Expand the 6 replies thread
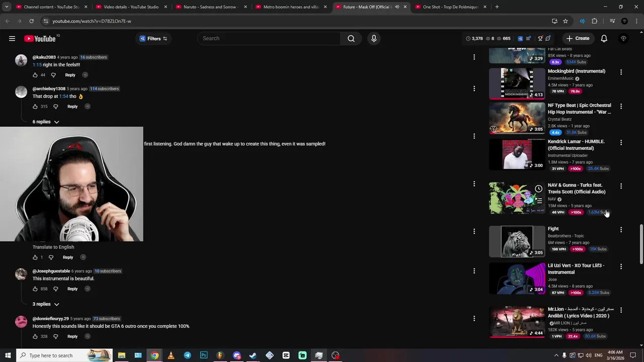Viewport: 644px width, 362px height. click(46, 122)
